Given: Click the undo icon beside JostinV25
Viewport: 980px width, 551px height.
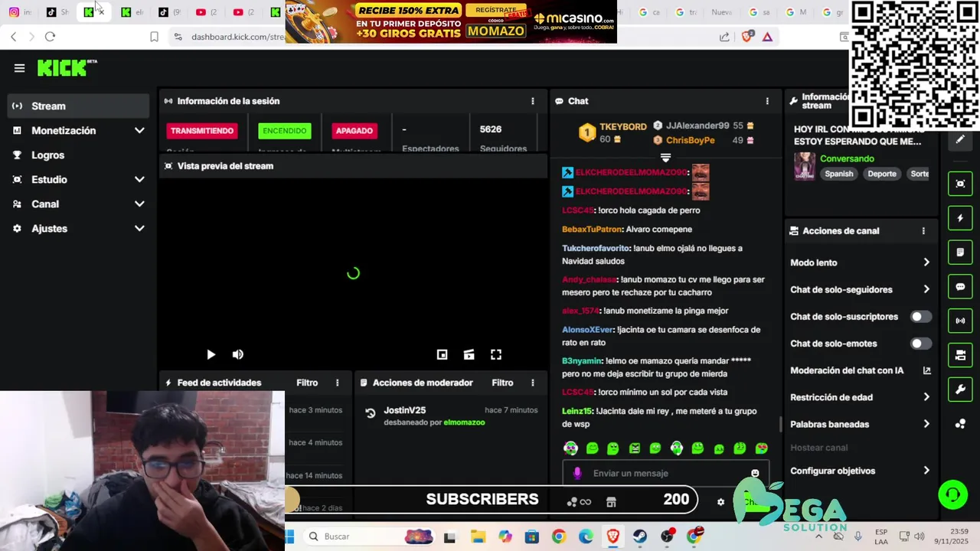Looking at the screenshot, I should click(x=371, y=413).
